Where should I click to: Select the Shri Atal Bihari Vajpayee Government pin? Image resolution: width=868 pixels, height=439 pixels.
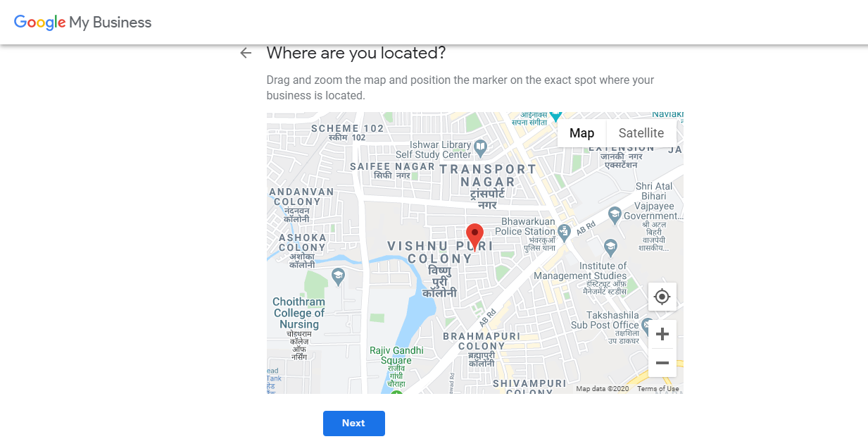point(615,216)
